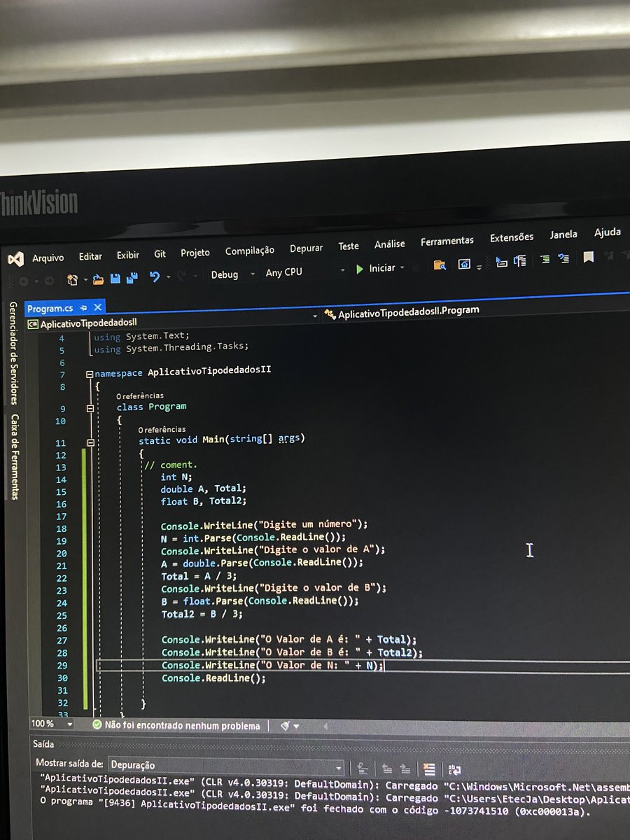
Task: Open the Projeto menu
Action: [195, 253]
